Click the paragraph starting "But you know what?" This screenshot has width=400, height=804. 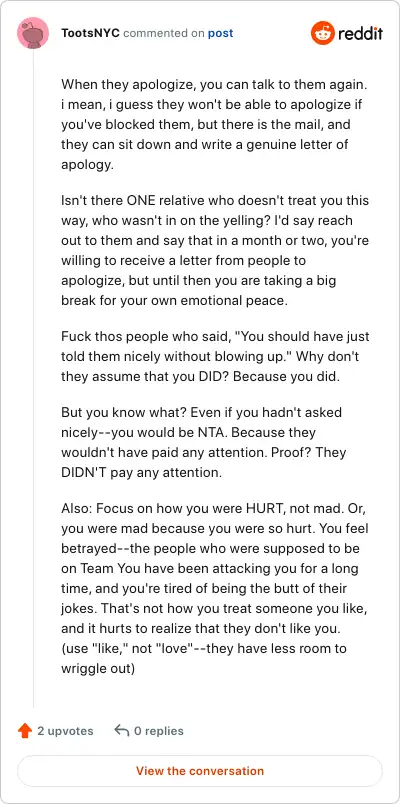[x=204, y=443]
